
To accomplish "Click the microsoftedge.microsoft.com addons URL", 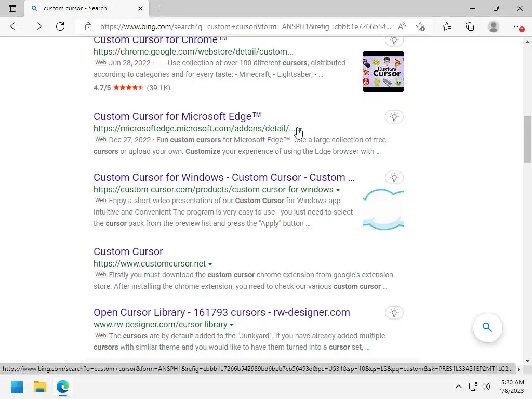I will tap(194, 129).
